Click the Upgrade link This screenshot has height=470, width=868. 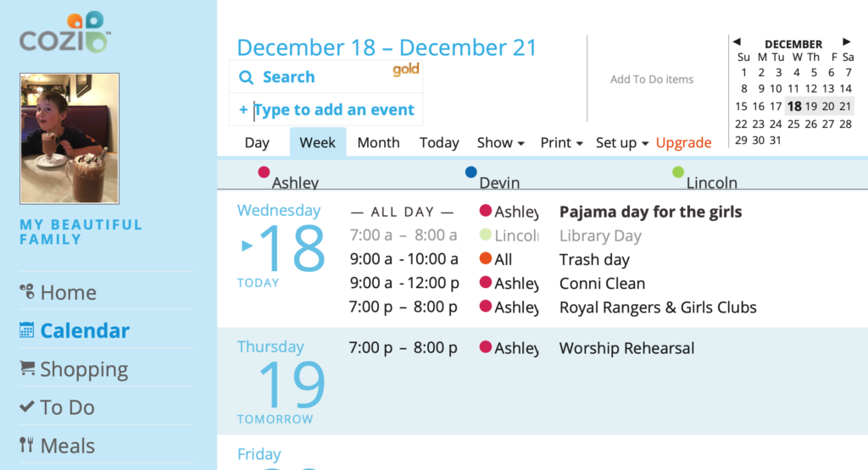click(683, 142)
